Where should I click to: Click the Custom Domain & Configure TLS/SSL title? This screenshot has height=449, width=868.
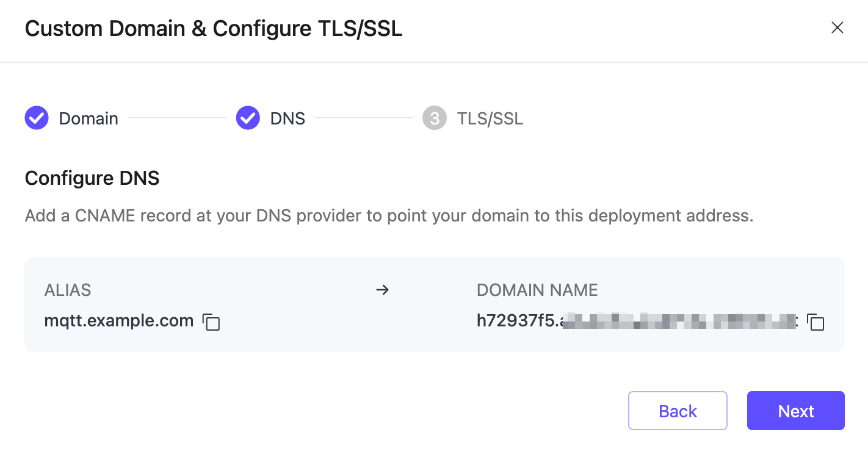[213, 28]
